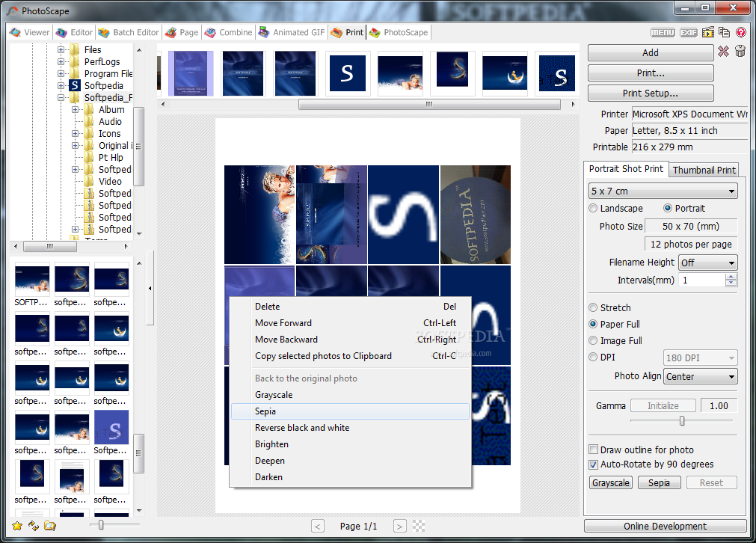Click the checkered background icon next to page navigation

click(419, 526)
